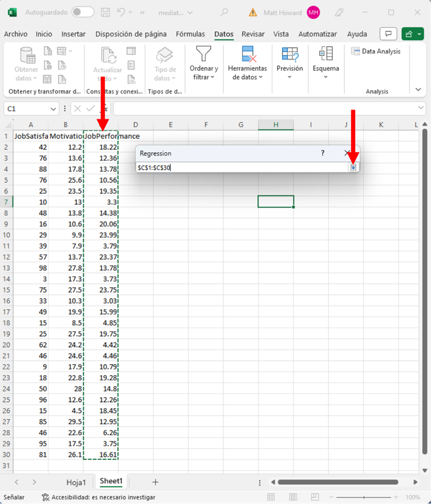Collapse the ribbon with chevron
431x504 pixels.
click(418, 90)
